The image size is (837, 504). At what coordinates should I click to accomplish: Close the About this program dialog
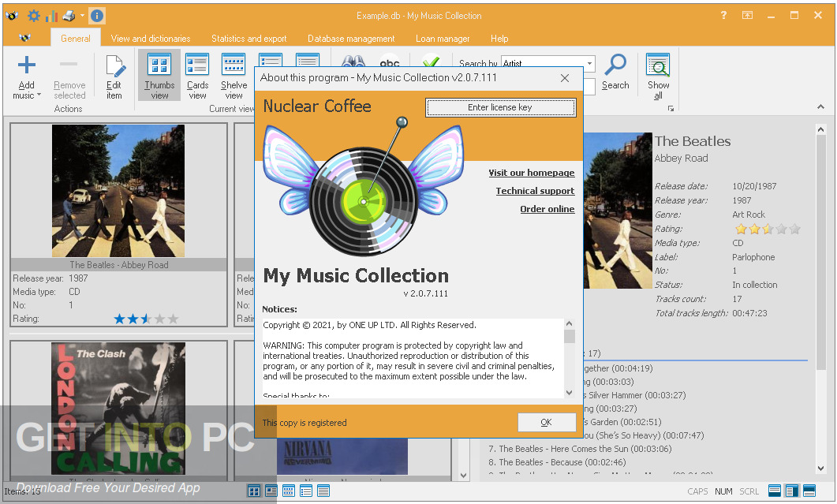pyautogui.click(x=565, y=78)
